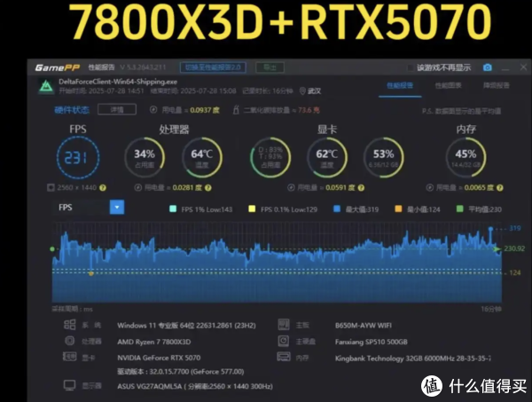
Task: Click the green 导出 export button
Action: tap(270, 67)
